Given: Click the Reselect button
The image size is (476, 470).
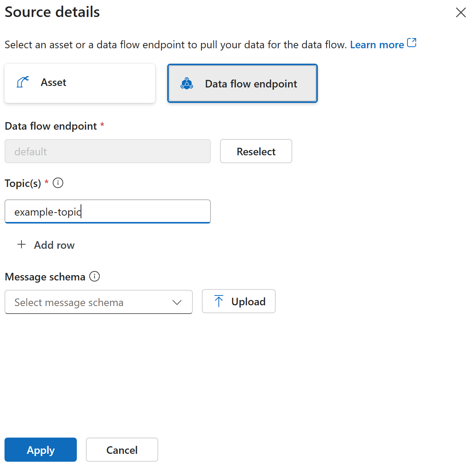Looking at the screenshot, I should [256, 151].
